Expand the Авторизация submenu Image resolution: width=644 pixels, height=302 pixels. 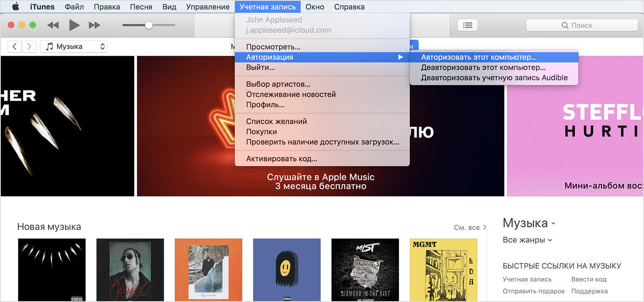(322, 57)
